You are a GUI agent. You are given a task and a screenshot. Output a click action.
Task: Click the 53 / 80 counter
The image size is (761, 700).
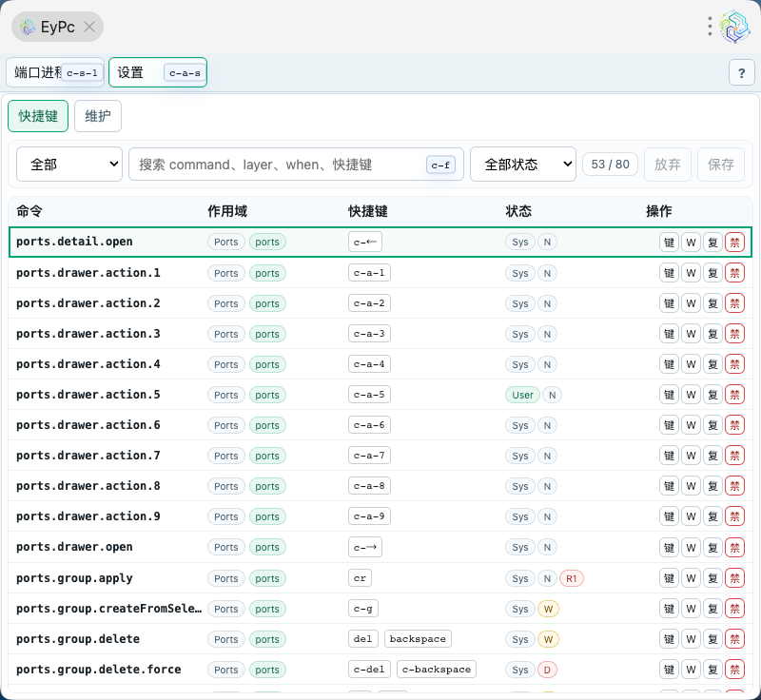coord(610,165)
